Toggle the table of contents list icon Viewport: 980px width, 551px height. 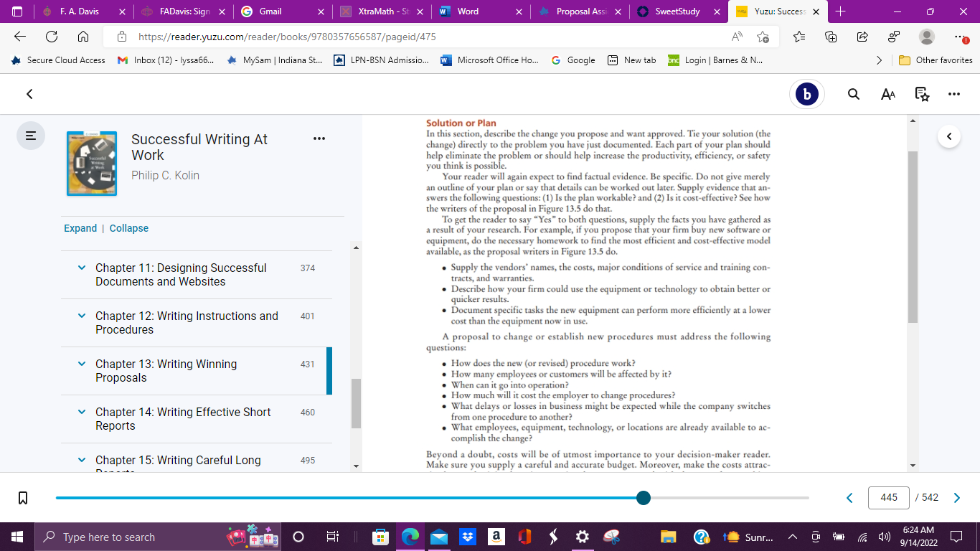point(31,135)
